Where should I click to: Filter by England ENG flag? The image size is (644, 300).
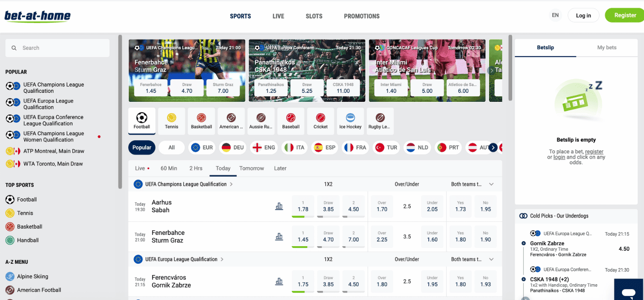pos(264,148)
